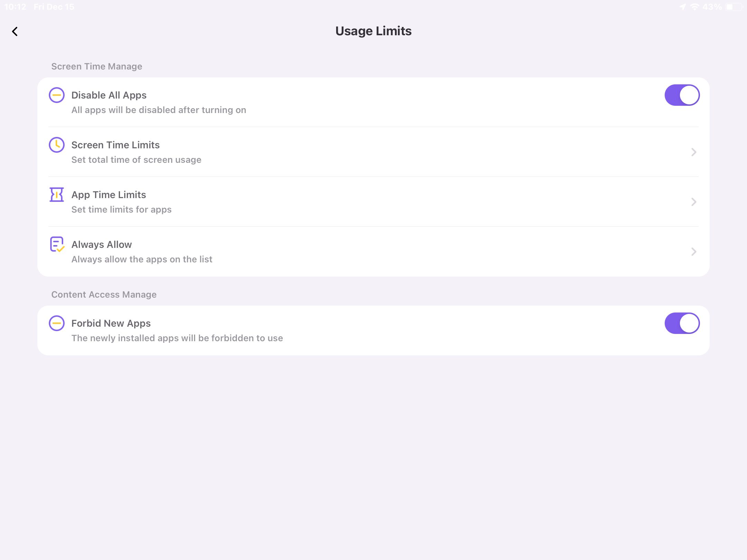Tap the 43% battery percentage
The height and width of the screenshot is (560, 747).
pyautogui.click(x=712, y=7)
